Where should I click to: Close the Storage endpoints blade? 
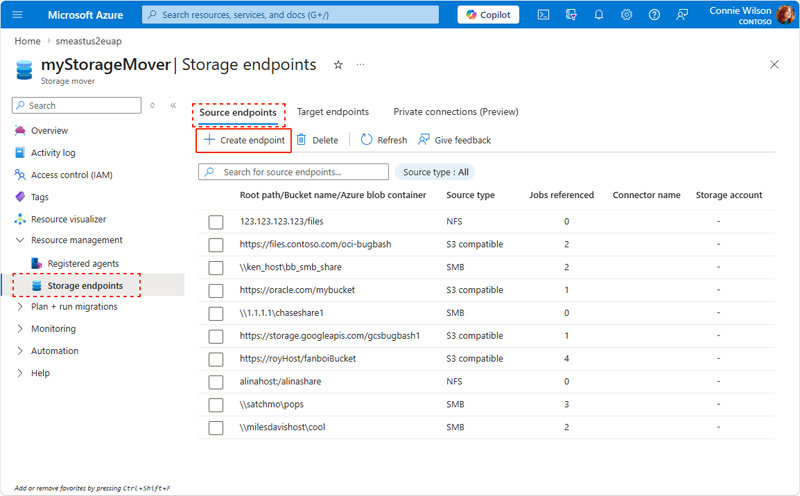[774, 64]
